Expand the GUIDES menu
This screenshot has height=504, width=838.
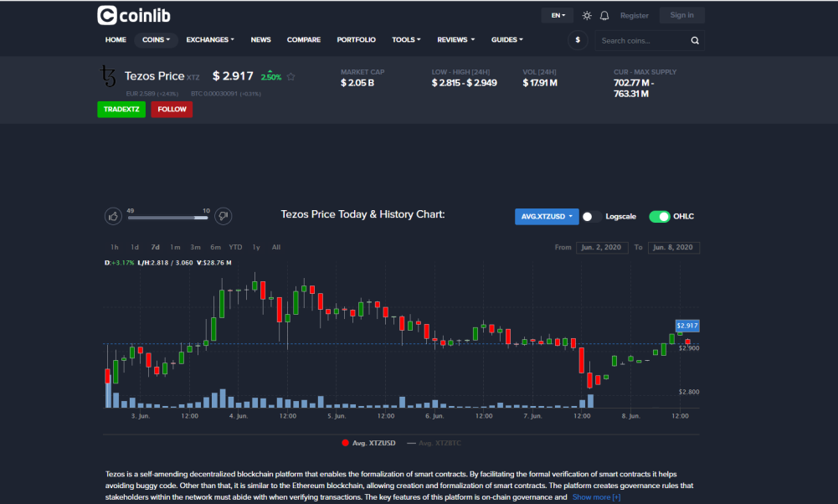(507, 39)
